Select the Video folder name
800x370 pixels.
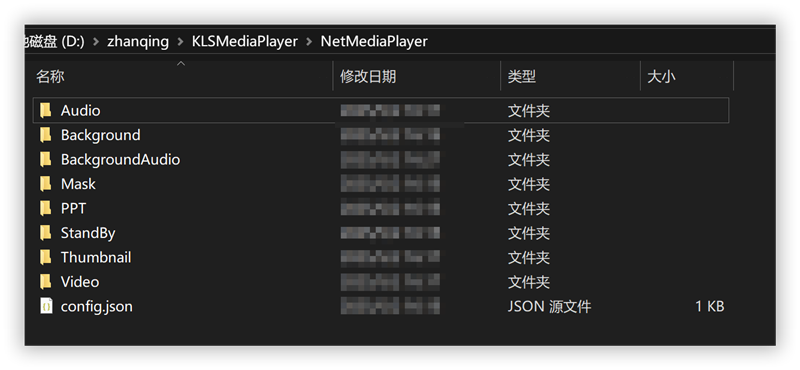pyautogui.click(x=80, y=282)
